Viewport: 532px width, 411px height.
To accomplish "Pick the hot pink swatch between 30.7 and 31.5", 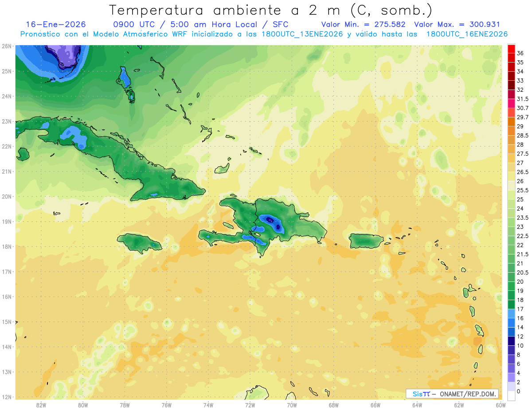I will pyautogui.click(x=511, y=103).
